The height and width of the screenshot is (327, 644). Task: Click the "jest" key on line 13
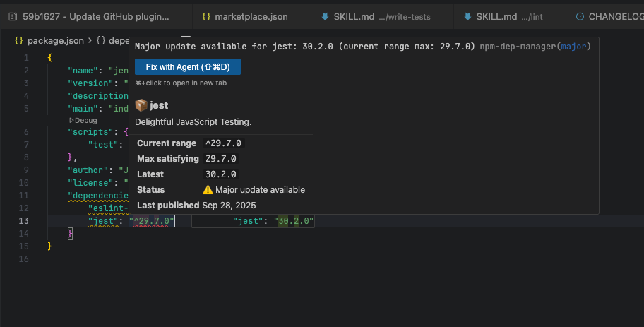103,221
